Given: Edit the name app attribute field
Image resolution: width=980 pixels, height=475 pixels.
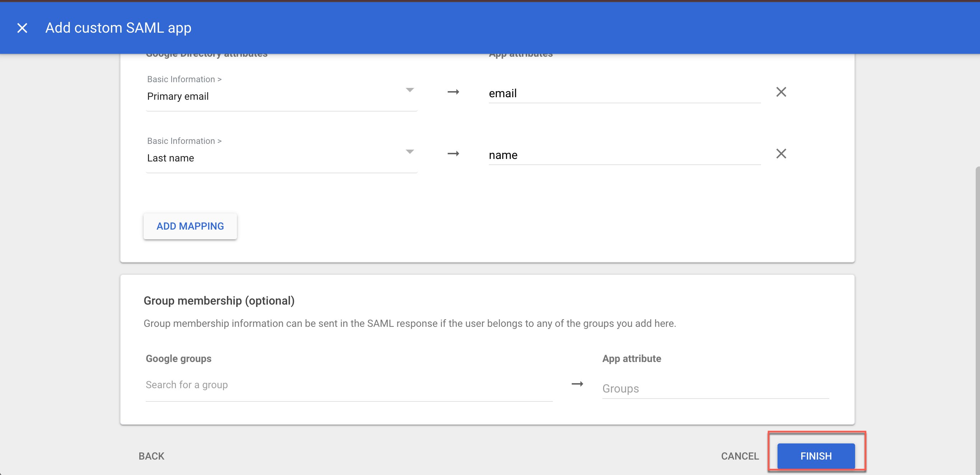Looking at the screenshot, I should click(x=624, y=155).
